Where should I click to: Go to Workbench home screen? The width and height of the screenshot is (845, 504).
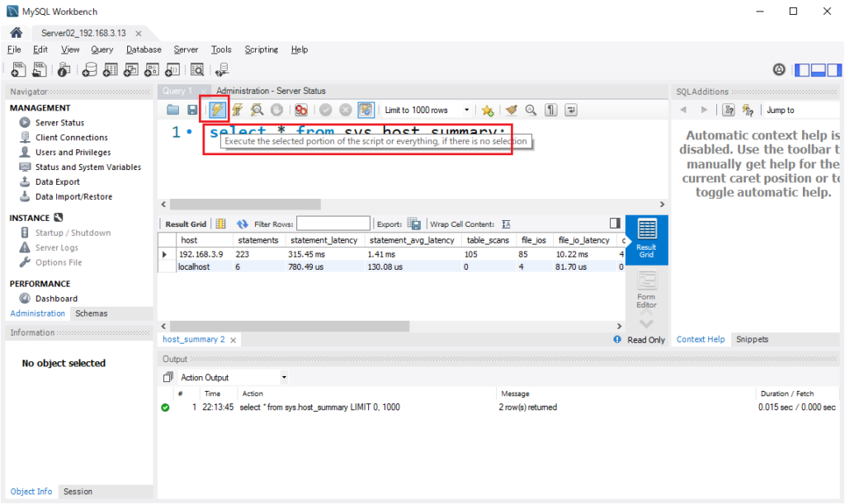click(17, 33)
